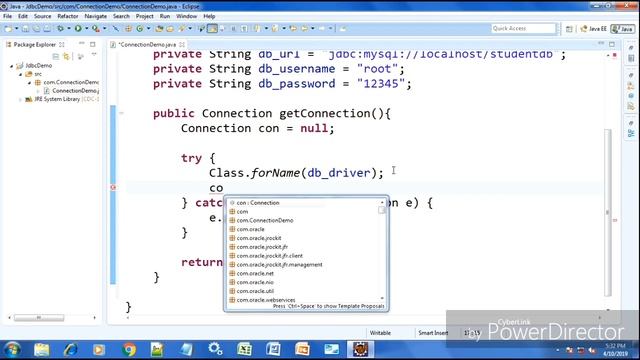Open the Navigate menu
The width and height of the screenshot is (640, 360).
[96, 16]
